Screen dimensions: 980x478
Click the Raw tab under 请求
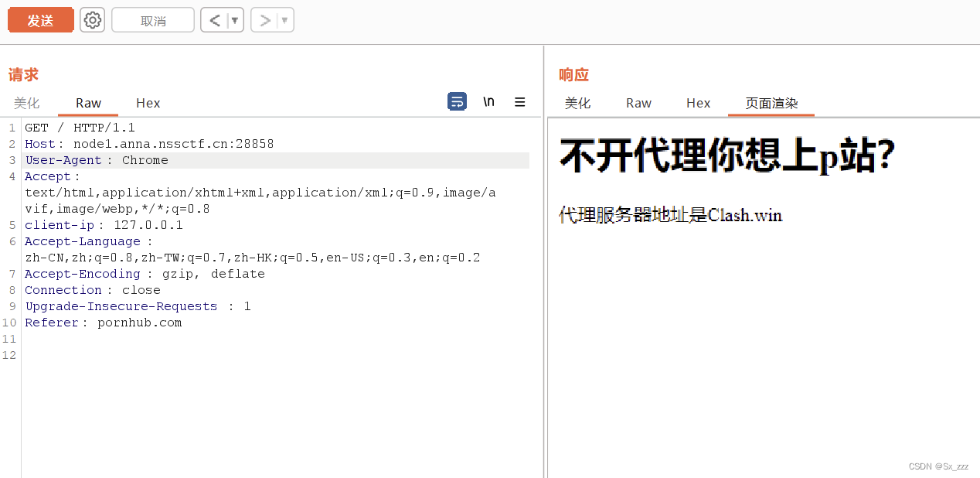pyautogui.click(x=87, y=103)
